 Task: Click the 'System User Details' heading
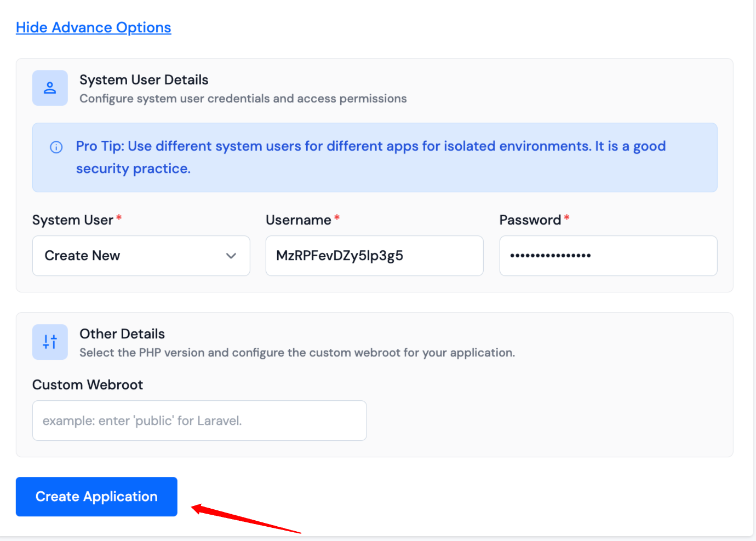click(x=144, y=80)
